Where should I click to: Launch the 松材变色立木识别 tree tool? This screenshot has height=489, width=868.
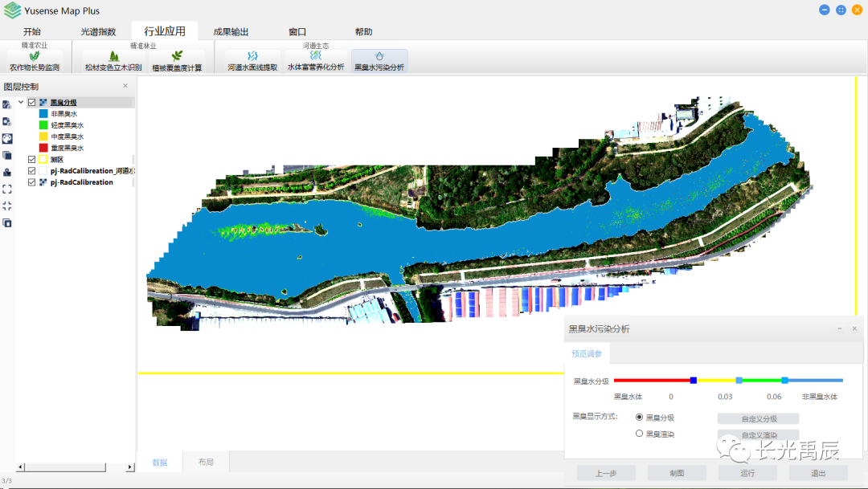[x=113, y=62]
